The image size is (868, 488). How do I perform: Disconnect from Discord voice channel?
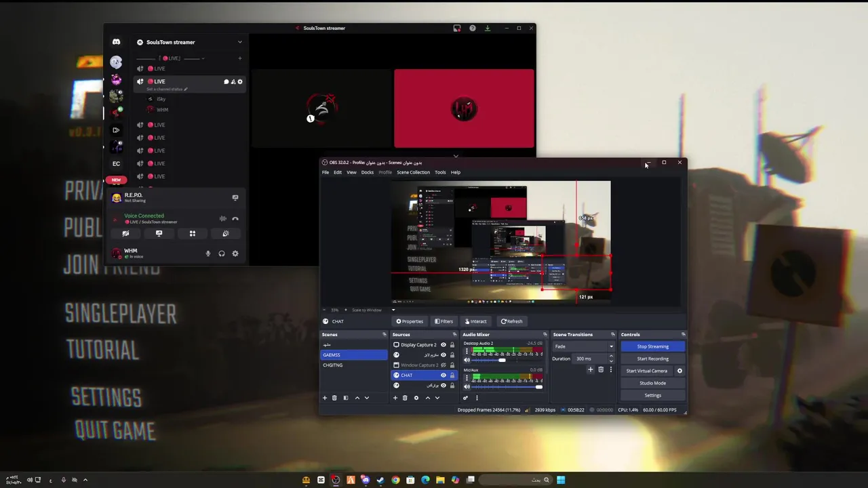tap(235, 219)
